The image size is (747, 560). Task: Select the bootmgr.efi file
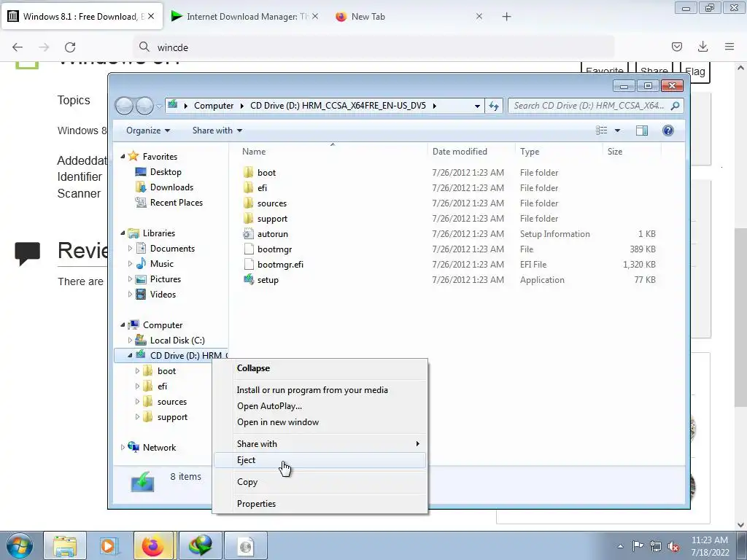click(x=280, y=264)
